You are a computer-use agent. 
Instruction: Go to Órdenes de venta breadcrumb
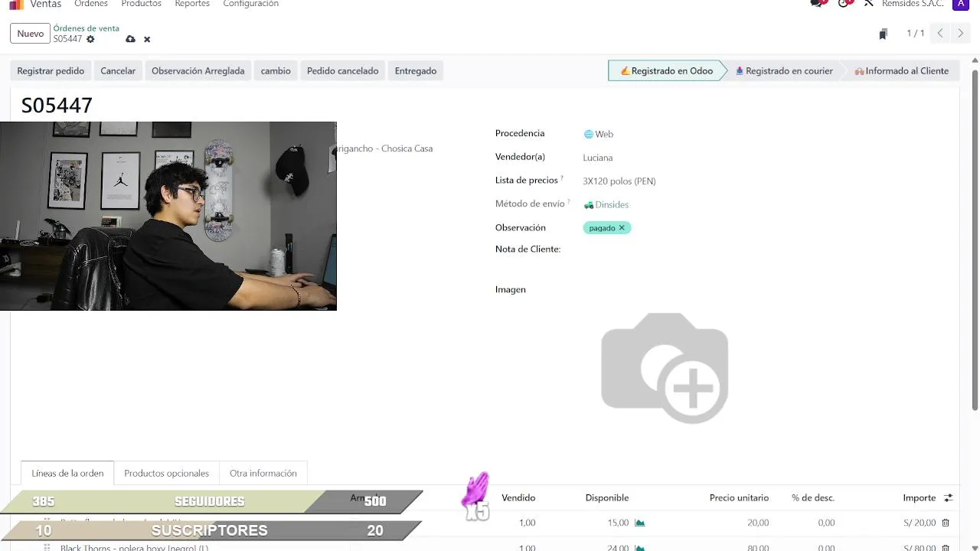[x=86, y=28]
